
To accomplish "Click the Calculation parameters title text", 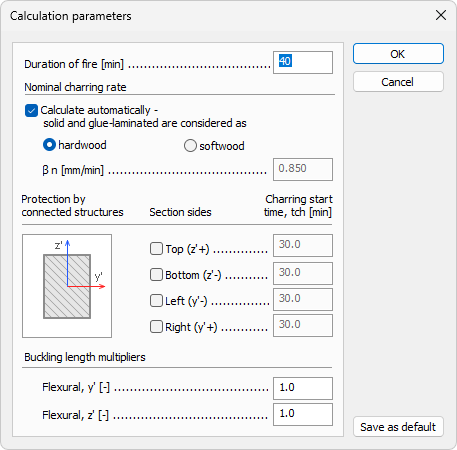I will pyautogui.click(x=71, y=16).
